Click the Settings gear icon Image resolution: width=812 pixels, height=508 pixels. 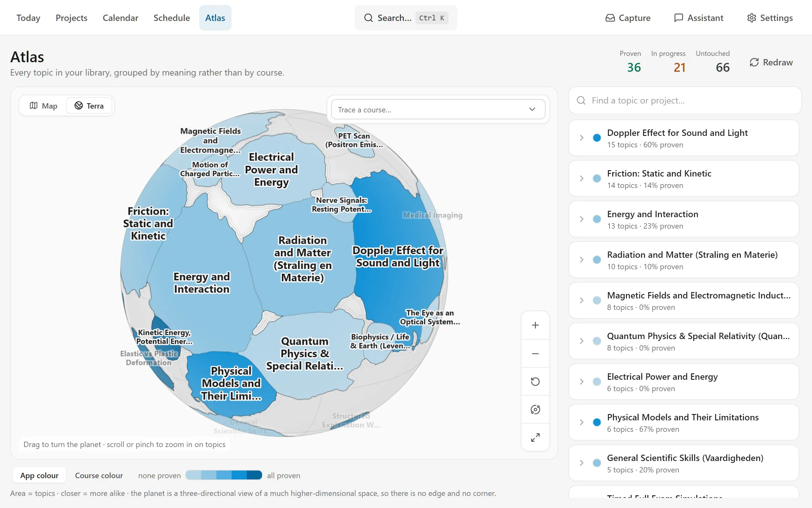click(x=752, y=18)
